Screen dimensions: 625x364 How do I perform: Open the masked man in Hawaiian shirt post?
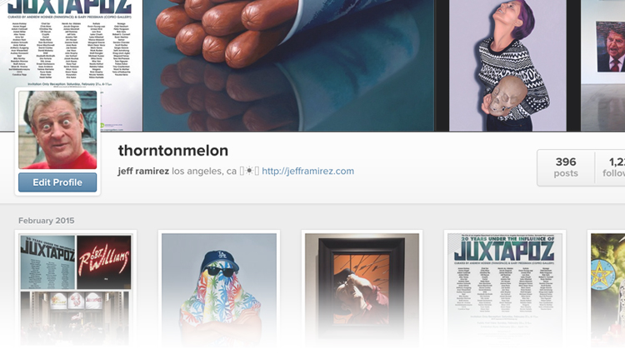(x=219, y=289)
